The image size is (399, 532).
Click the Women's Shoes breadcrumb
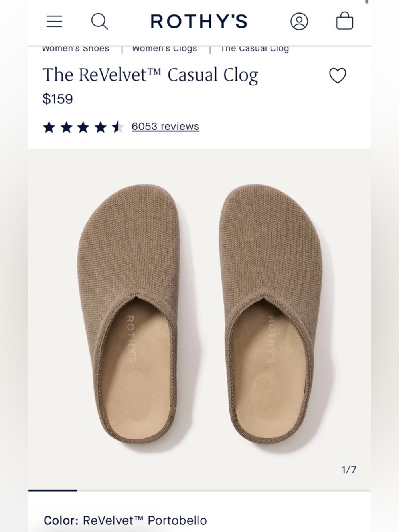pyautogui.click(x=75, y=48)
